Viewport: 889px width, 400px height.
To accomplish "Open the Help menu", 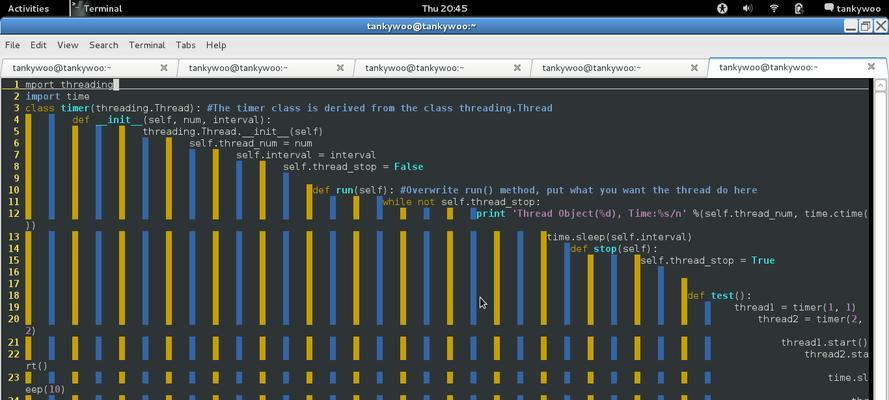I will (216, 45).
